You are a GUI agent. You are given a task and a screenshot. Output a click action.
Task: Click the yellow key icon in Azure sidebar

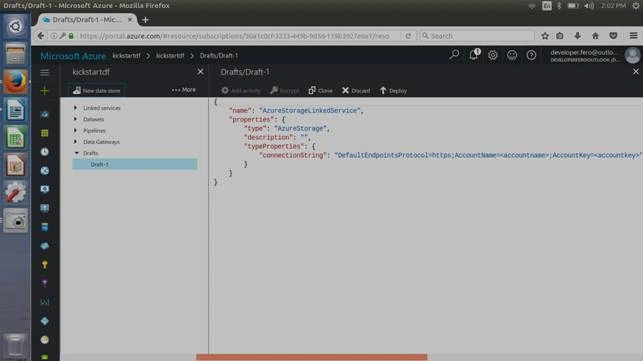pos(45,265)
